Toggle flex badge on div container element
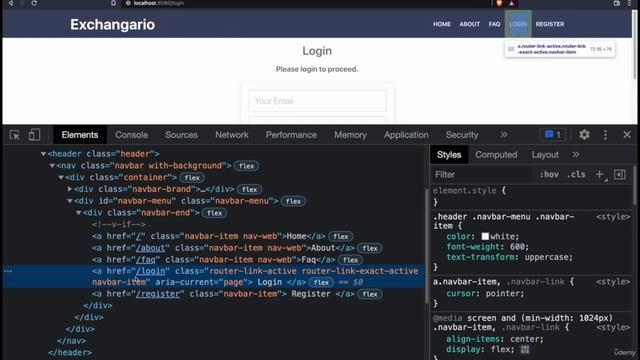 tap(192, 178)
